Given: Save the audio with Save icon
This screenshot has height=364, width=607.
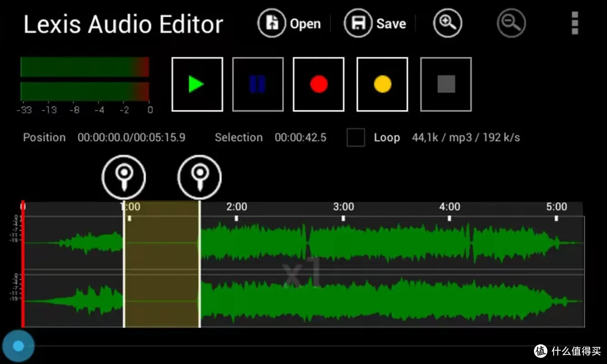Looking at the screenshot, I should point(357,23).
